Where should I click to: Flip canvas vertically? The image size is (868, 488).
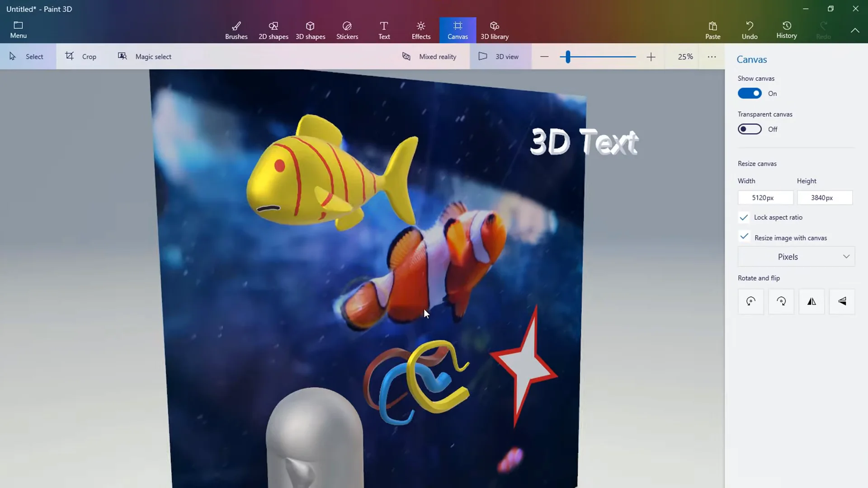click(x=842, y=301)
